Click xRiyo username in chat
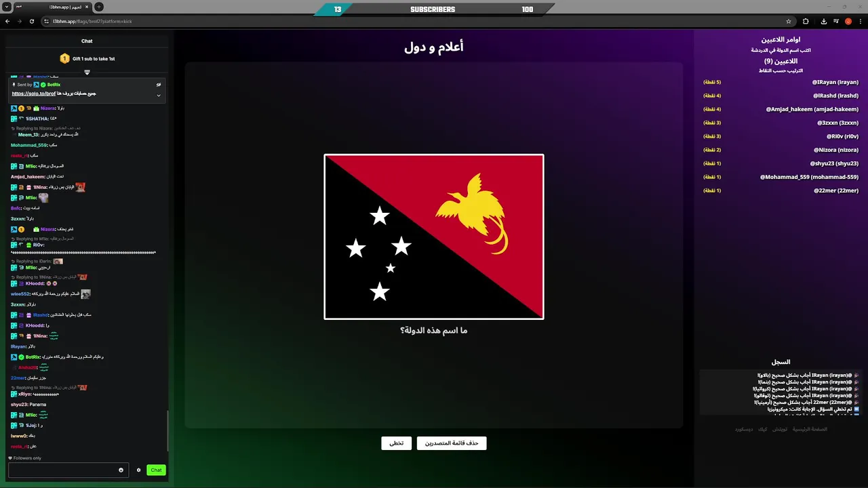868x488 pixels. pyautogui.click(x=25, y=394)
